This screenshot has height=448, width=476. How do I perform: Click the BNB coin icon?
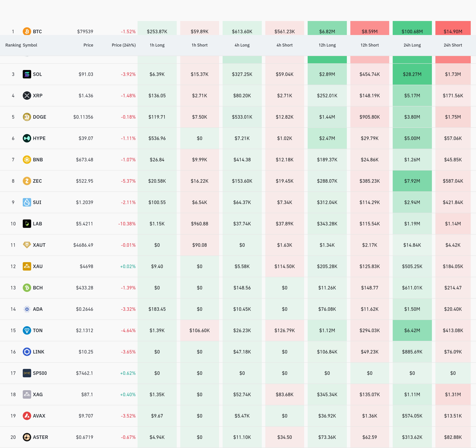click(27, 159)
